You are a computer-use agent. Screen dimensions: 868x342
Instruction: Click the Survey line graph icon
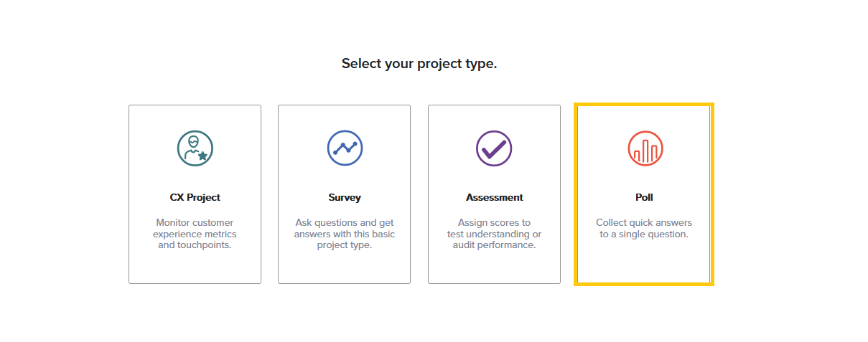(345, 148)
